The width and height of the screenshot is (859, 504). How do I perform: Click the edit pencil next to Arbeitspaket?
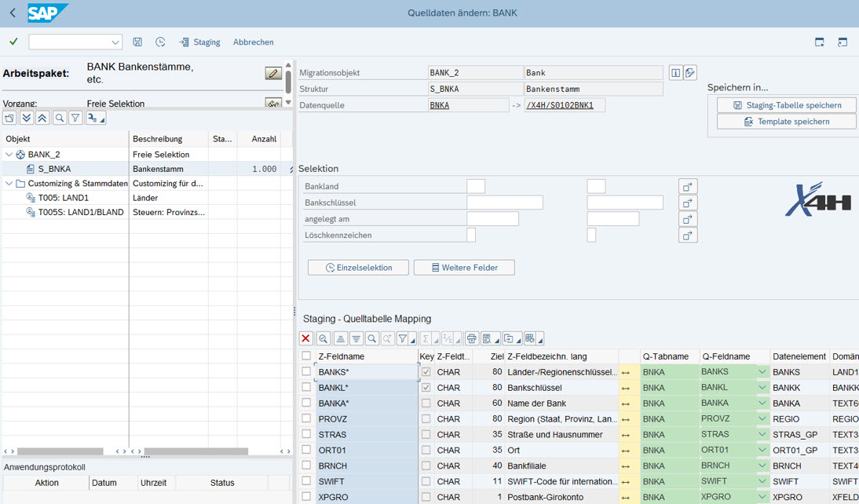point(272,73)
